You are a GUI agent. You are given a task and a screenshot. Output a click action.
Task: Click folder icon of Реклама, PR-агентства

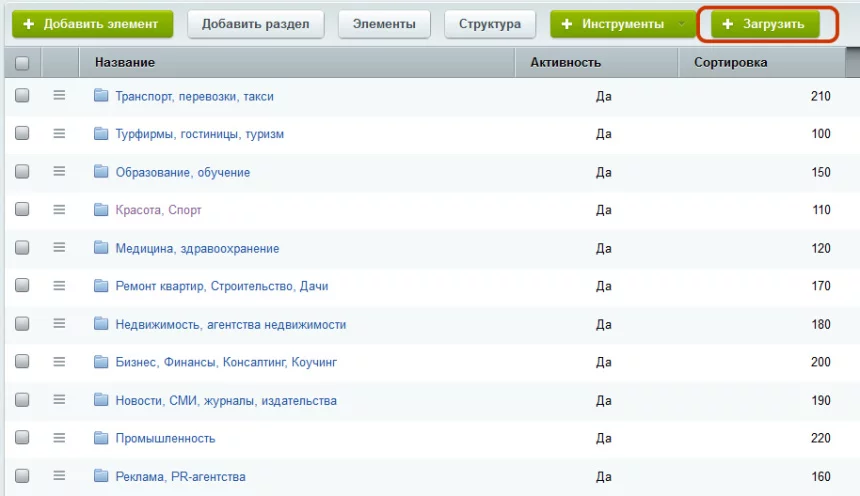click(x=100, y=476)
